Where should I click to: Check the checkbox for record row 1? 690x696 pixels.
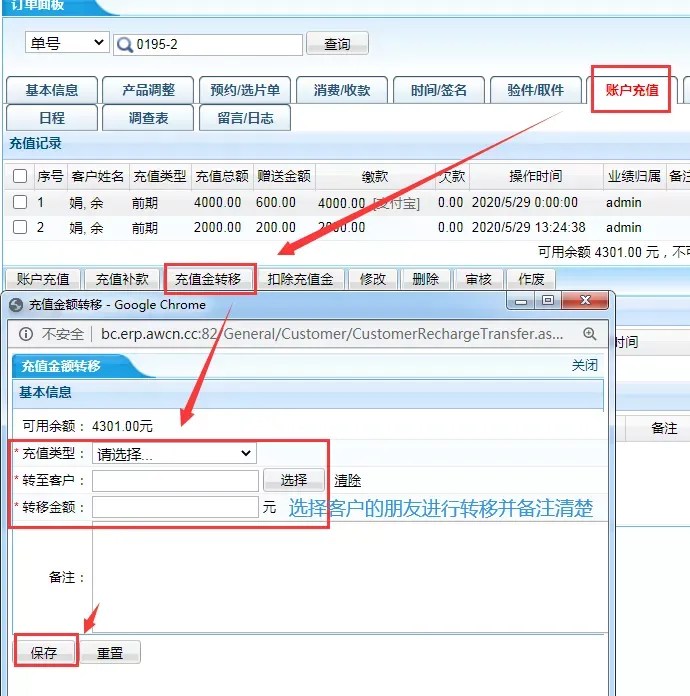click(x=20, y=202)
